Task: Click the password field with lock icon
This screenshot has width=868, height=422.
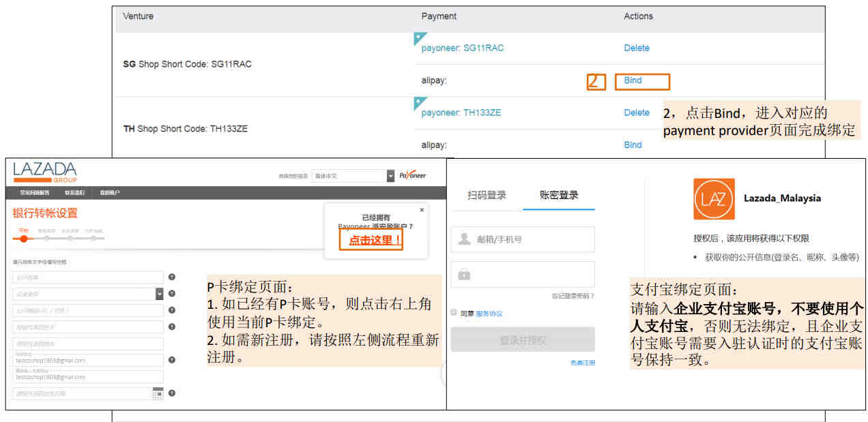Action: [523, 274]
